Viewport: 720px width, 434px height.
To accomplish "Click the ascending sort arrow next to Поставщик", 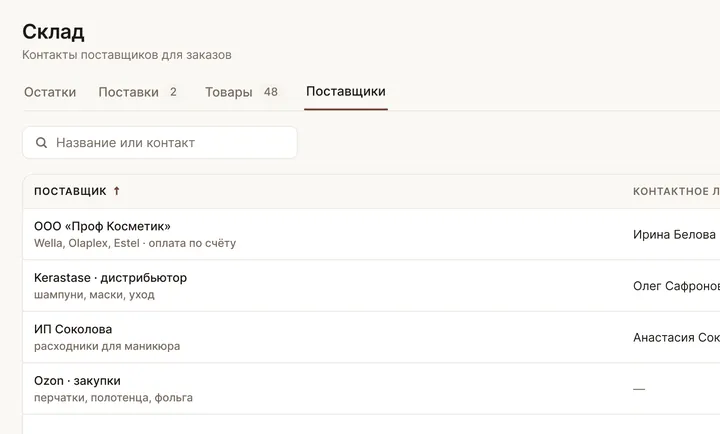I will 117,191.
